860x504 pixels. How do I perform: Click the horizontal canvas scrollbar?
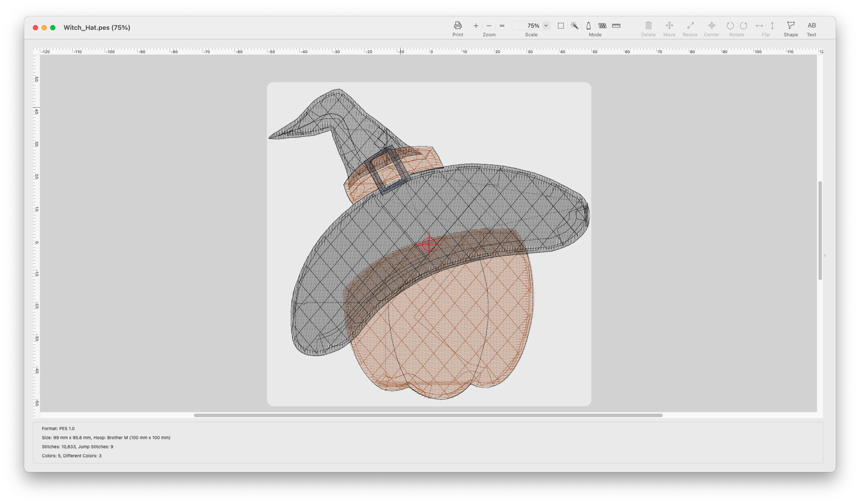tap(428, 415)
